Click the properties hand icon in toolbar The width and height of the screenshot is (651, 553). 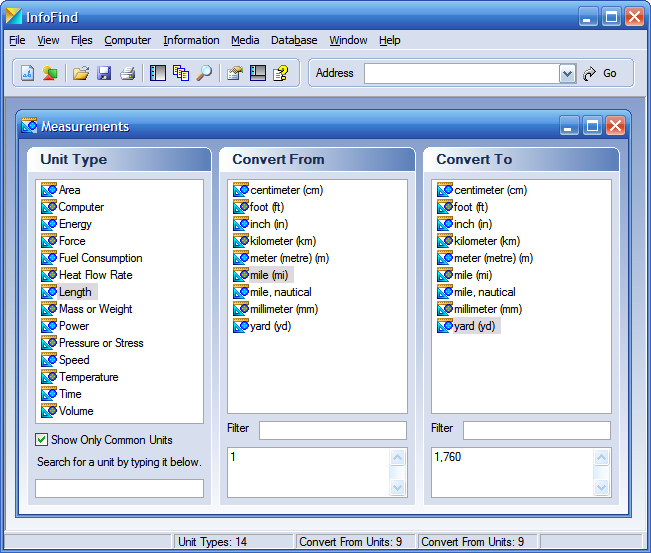coord(235,73)
